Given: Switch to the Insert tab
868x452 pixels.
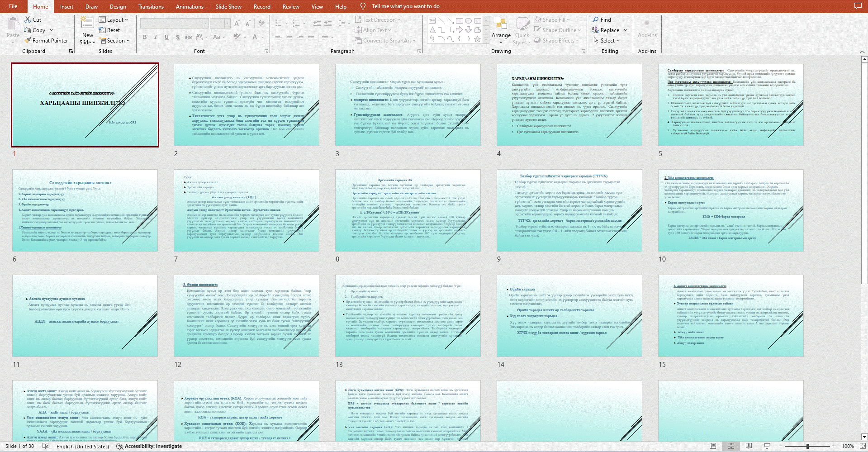Looking at the screenshot, I should coord(66,6).
